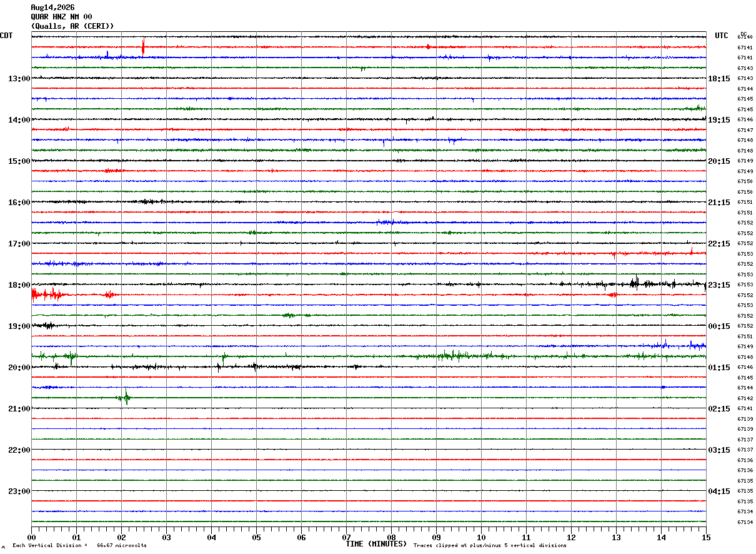Click the UTC timezone label
The width and height of the screenshot is (756, 554).
722,36
